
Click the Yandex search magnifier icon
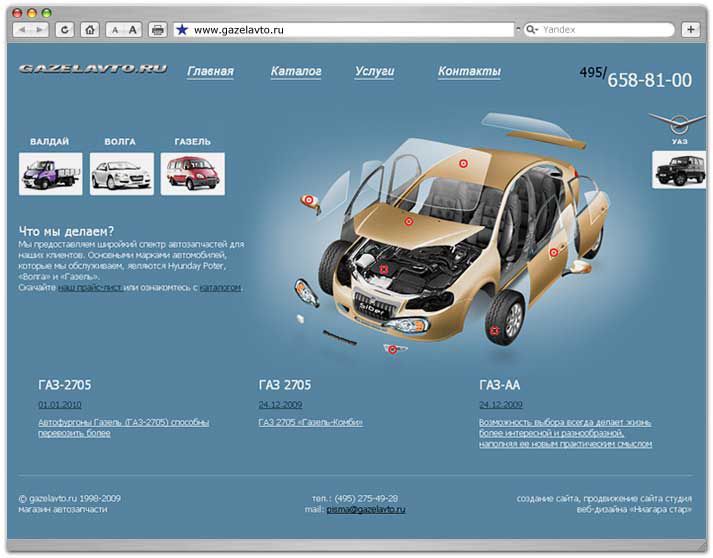click(x=530, y=30)
